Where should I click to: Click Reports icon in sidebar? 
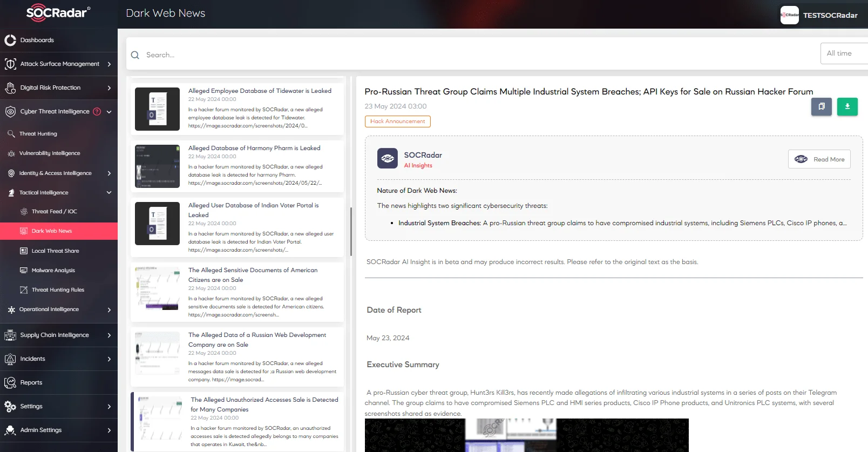tap(10, 382)
